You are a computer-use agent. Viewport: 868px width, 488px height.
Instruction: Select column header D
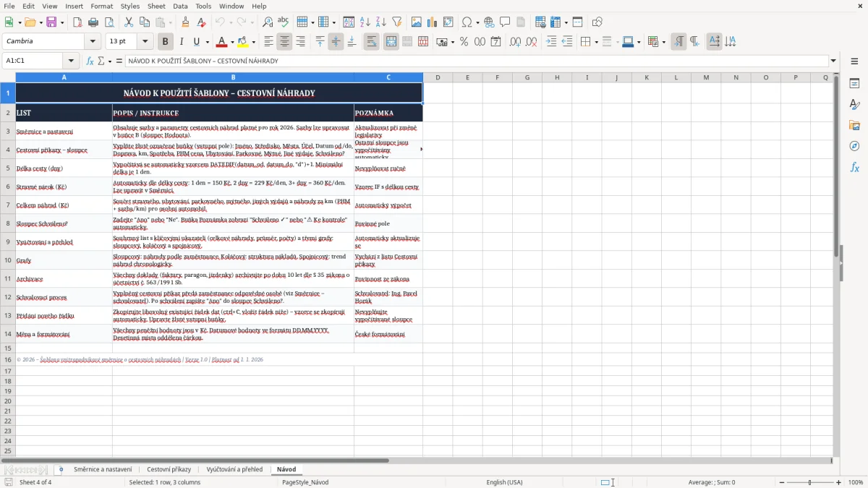(438, 77)
